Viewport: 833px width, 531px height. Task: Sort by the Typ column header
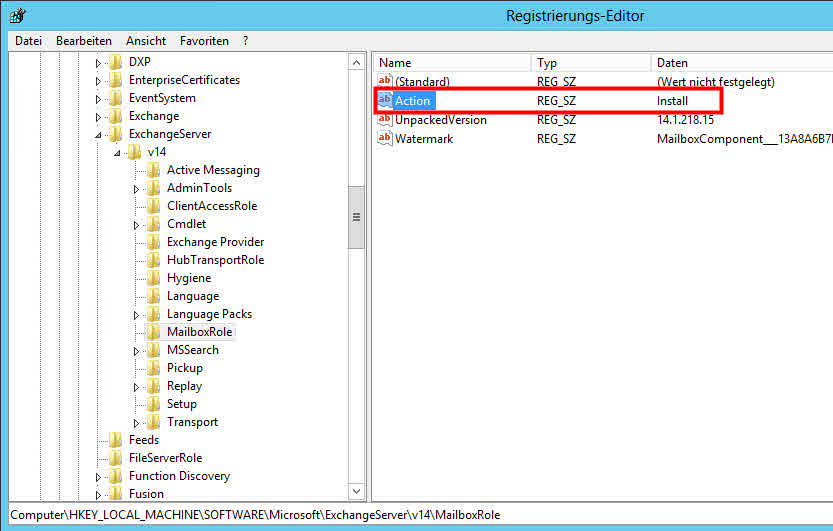[590, 63]
